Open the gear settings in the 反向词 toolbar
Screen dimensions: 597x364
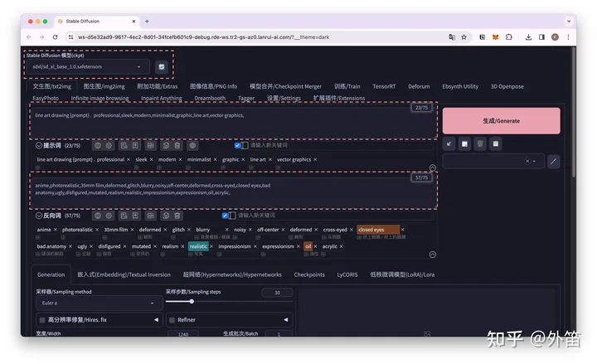109,216
